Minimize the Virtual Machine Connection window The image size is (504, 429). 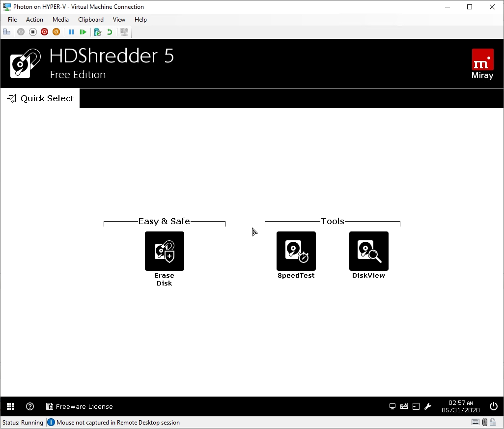tap(448, 7)
